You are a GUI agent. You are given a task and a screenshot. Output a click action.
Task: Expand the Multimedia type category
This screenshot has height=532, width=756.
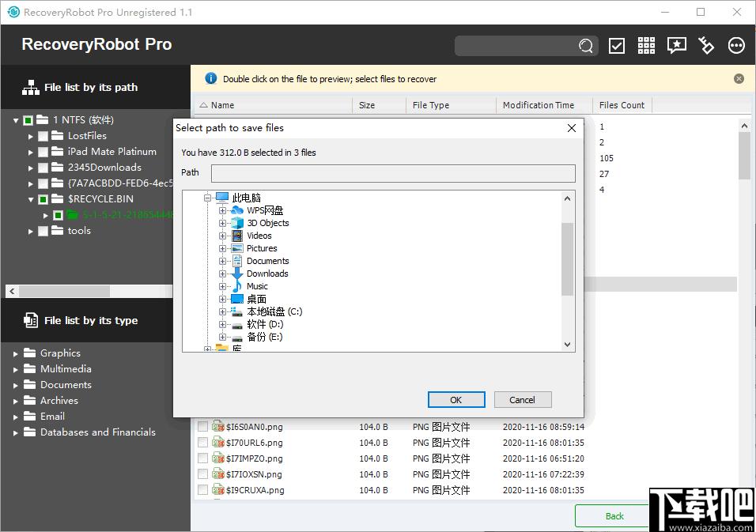16,370
